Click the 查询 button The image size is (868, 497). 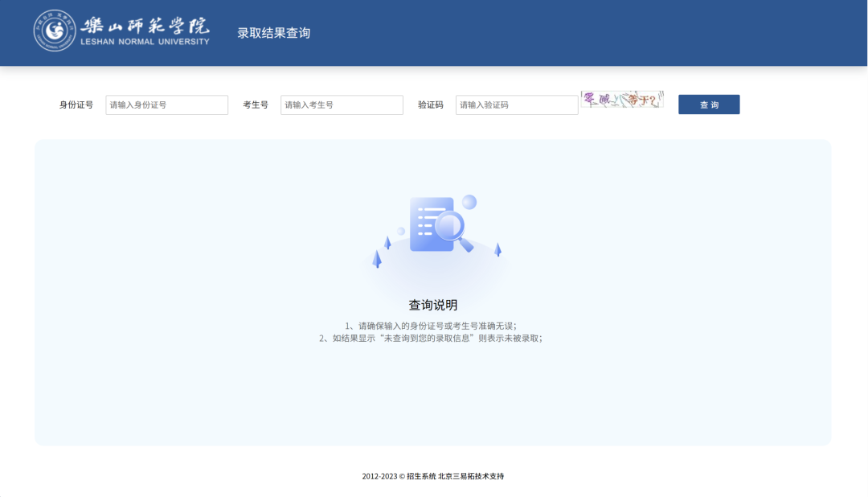[709, 105]
